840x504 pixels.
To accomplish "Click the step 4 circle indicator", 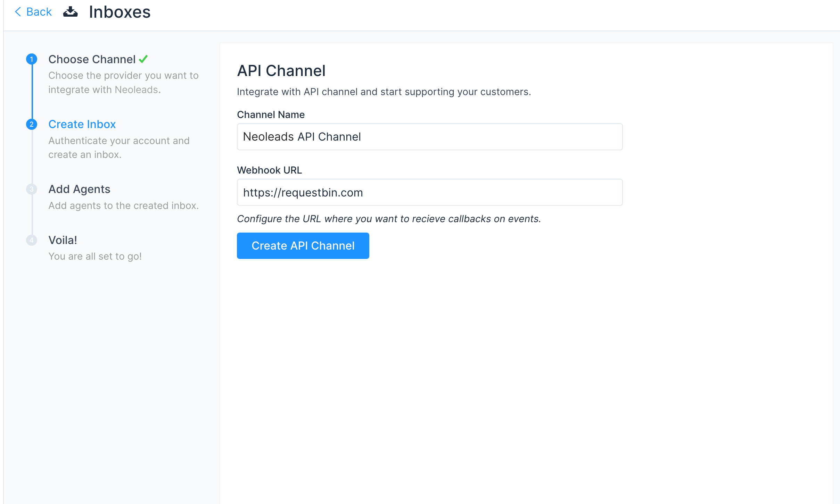I will tap(32, 240).
